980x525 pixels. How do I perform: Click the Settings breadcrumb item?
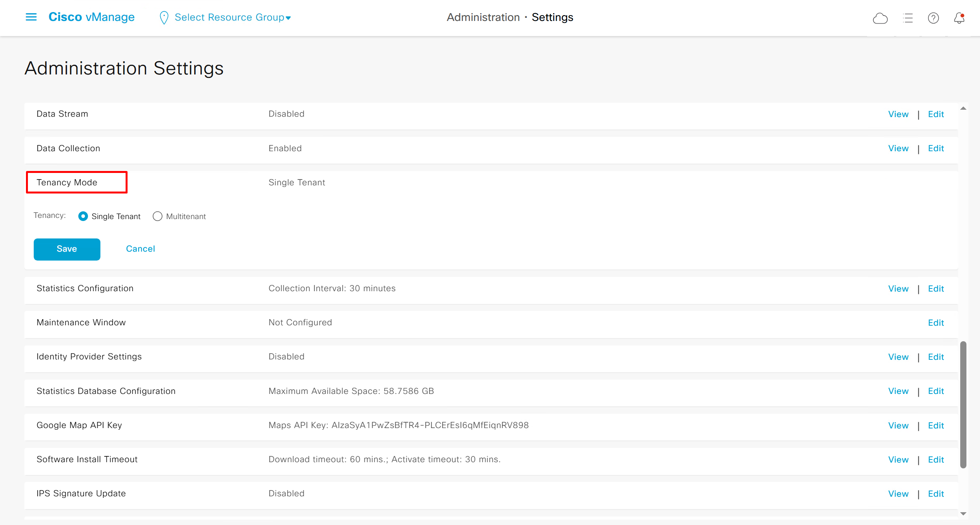coord(552,17)
